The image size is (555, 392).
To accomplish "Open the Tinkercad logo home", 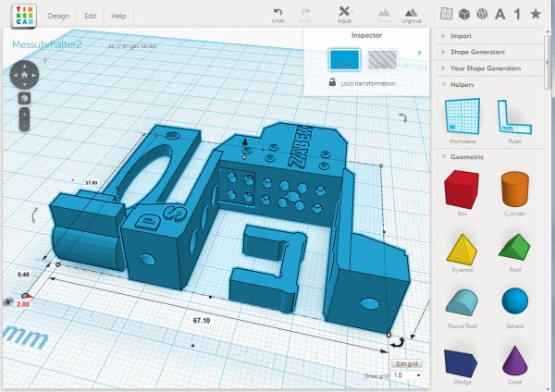I will click(24, 16).
